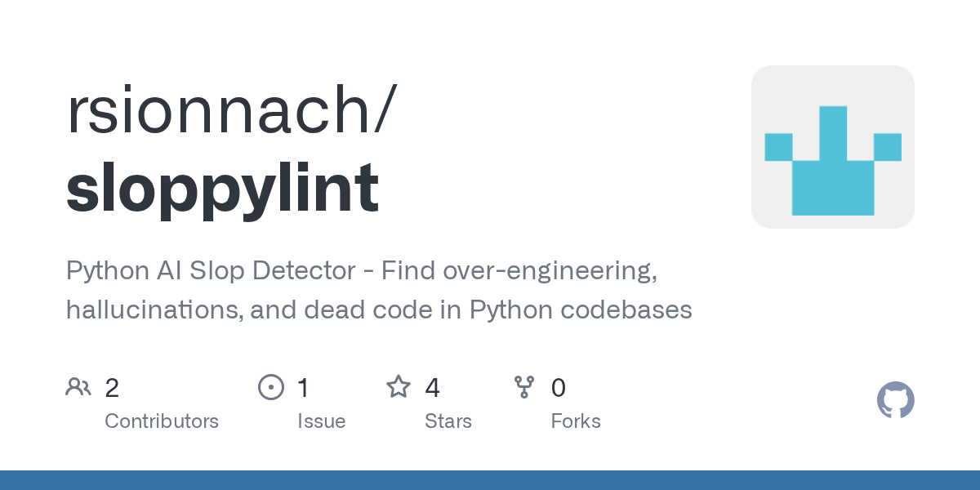Click the star count number 4
The height and width of the screenshot is (490, 980).
(432, 388)
